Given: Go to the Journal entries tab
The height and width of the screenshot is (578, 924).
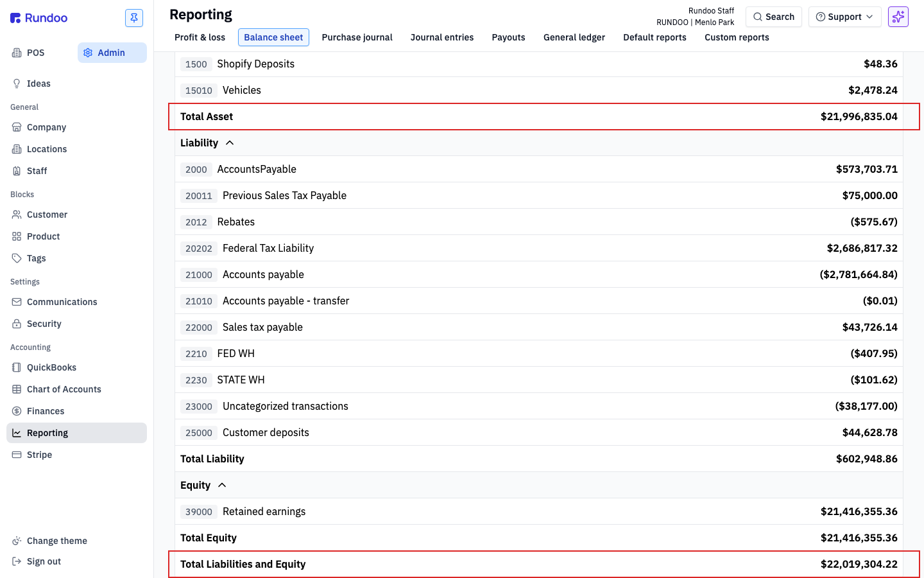Looking at the screenshot, I should coord(442,37).
